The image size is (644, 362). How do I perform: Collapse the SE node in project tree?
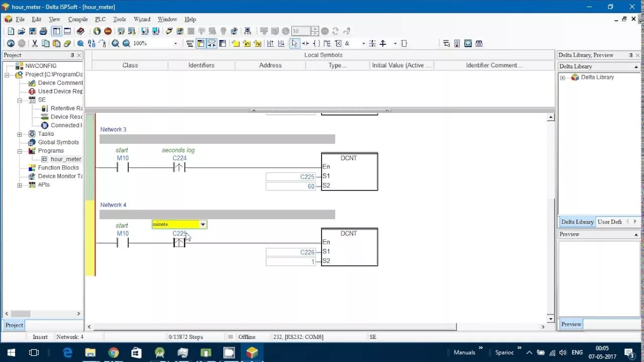click(x=20, y=100)
